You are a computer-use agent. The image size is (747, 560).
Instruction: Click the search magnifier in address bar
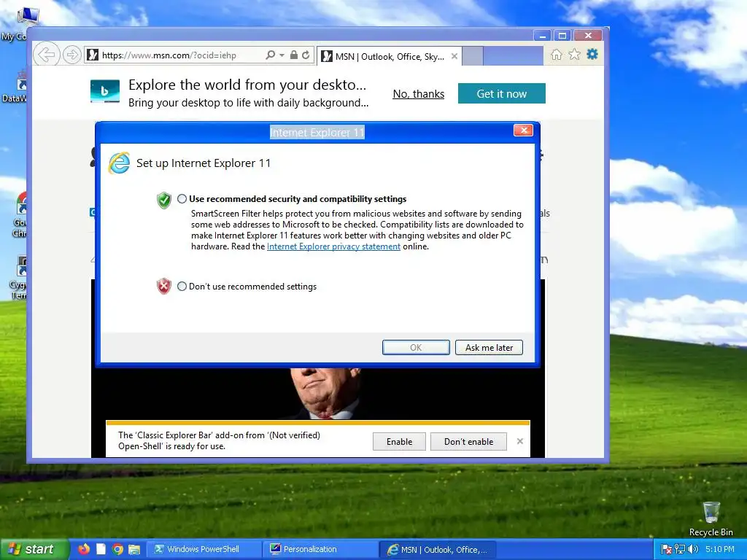point(270,55)
